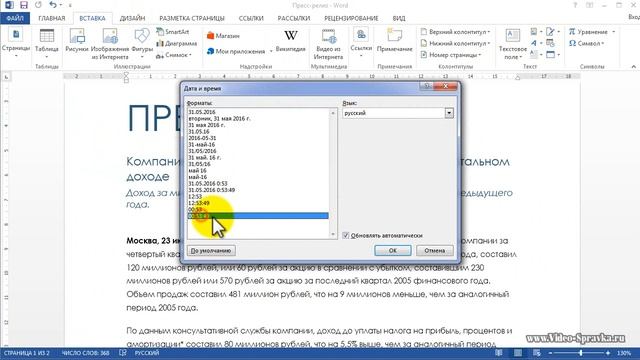Open Customize Quick Access Toolbar arrow
The image size is (640, 360).
(70, 5)
